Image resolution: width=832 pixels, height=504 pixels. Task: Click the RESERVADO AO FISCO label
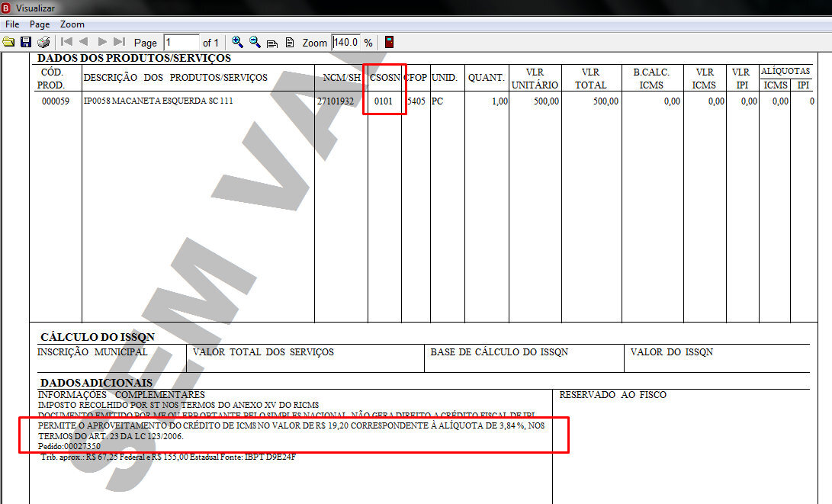coord(613,395)
